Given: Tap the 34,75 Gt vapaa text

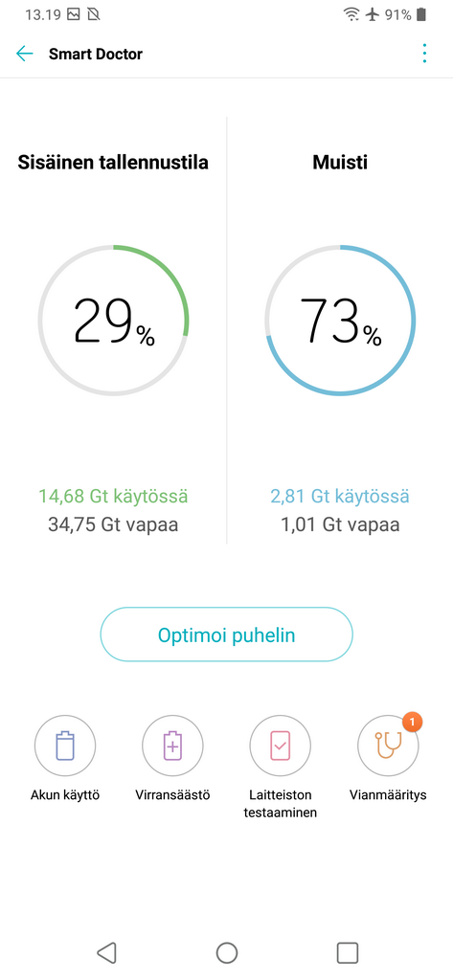Looking at the screenshot, I should click(113, 524).
